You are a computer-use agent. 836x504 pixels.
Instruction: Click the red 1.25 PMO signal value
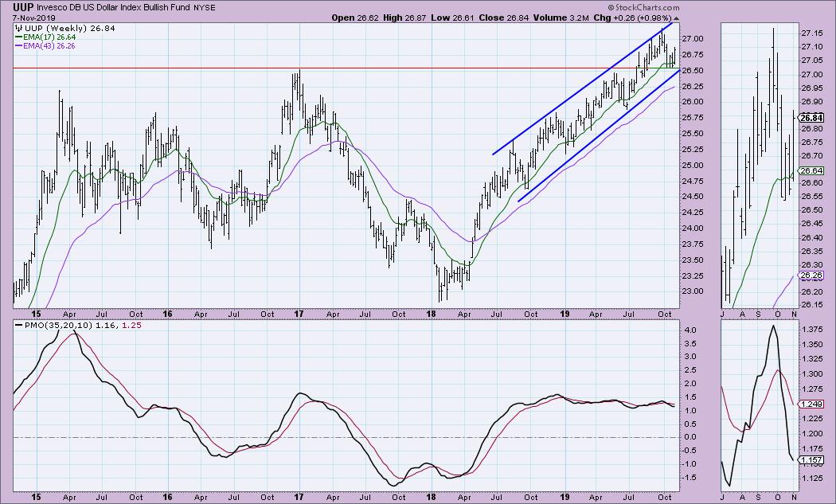[x=131, y=326]
